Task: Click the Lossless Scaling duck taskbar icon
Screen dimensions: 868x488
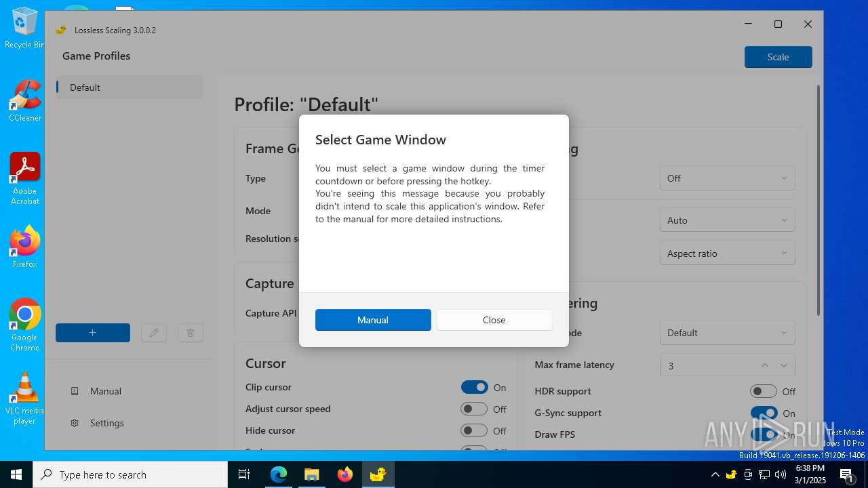Action: [378, 474]
